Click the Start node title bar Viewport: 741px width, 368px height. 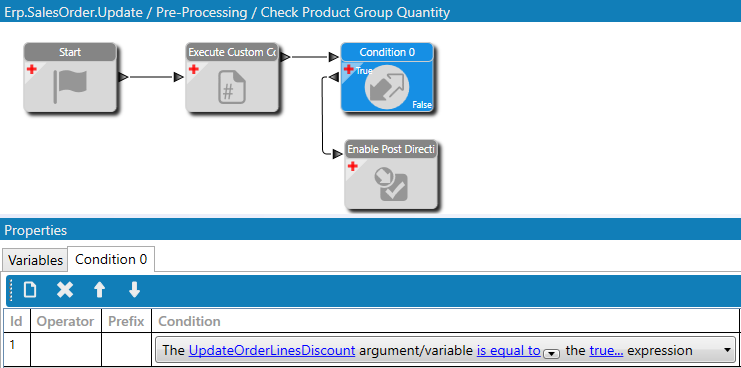coord(70,52)
